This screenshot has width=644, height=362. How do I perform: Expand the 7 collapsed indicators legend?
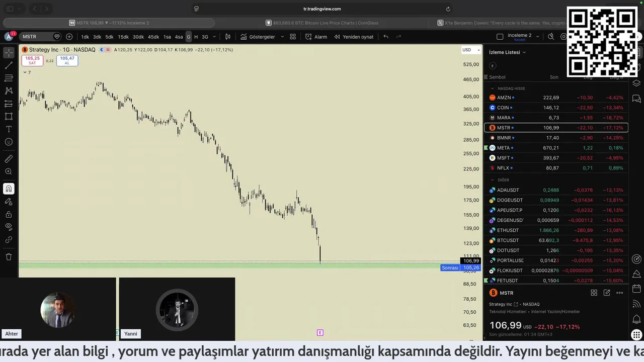(x=27, y=72)
